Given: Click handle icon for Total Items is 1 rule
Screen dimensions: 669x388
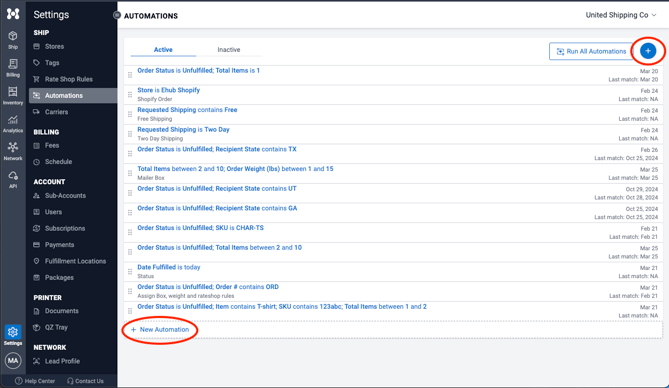Looking at the screenshot, I should [x=130, y=75].
